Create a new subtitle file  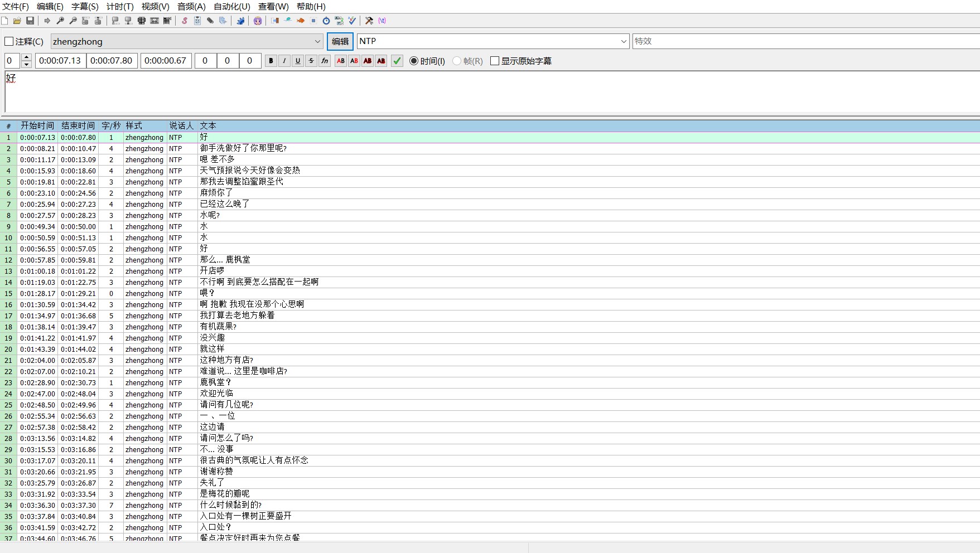point(4,21)
